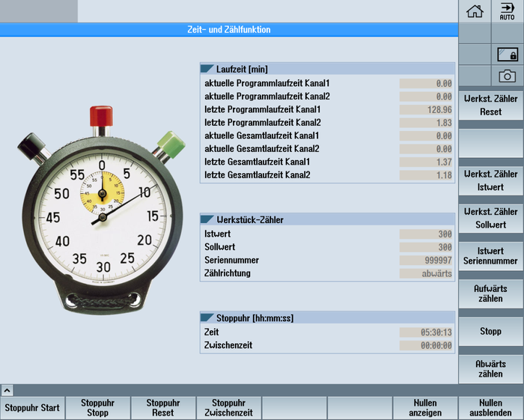Open Istwert Seriennummer softkey
The width and height of the screenshot is (524, 420).
[x=491, y=256]
